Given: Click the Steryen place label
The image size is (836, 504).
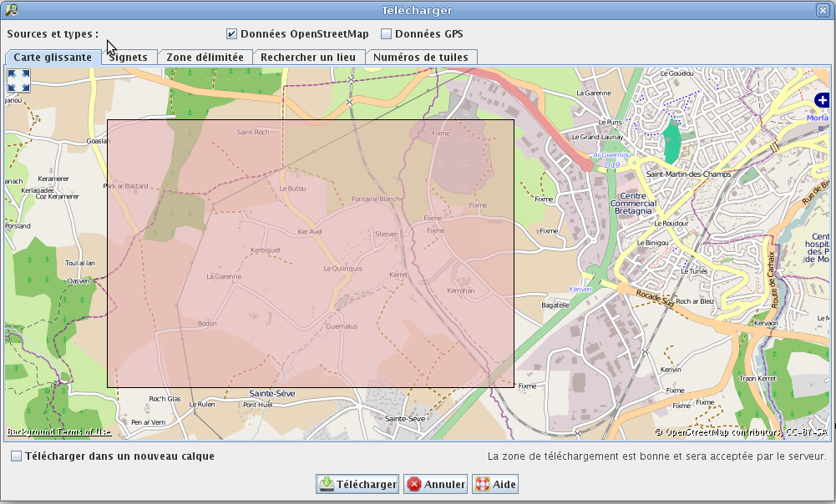Looking at the screenshot, I should [x=387, y=234].
